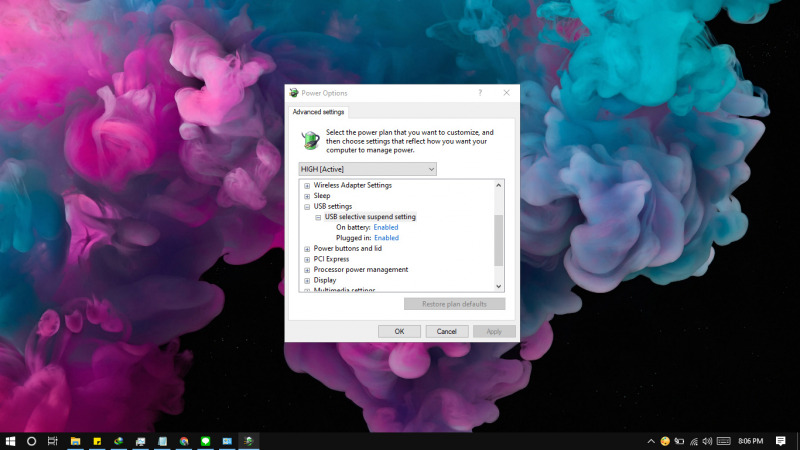Click the Cancel button
The width and height of the screenshot is (800, 450).
coord(447,332)
